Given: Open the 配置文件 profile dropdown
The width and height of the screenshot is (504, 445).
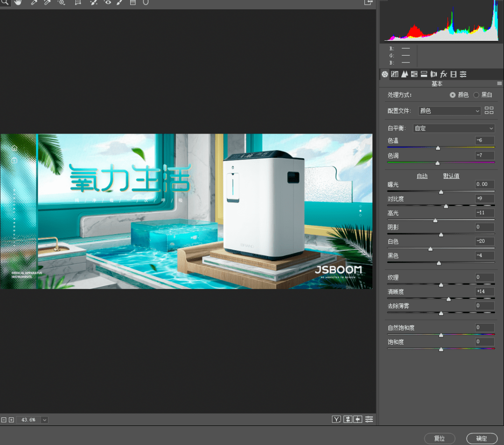Looking at the screenshot, I should point(449,111).
